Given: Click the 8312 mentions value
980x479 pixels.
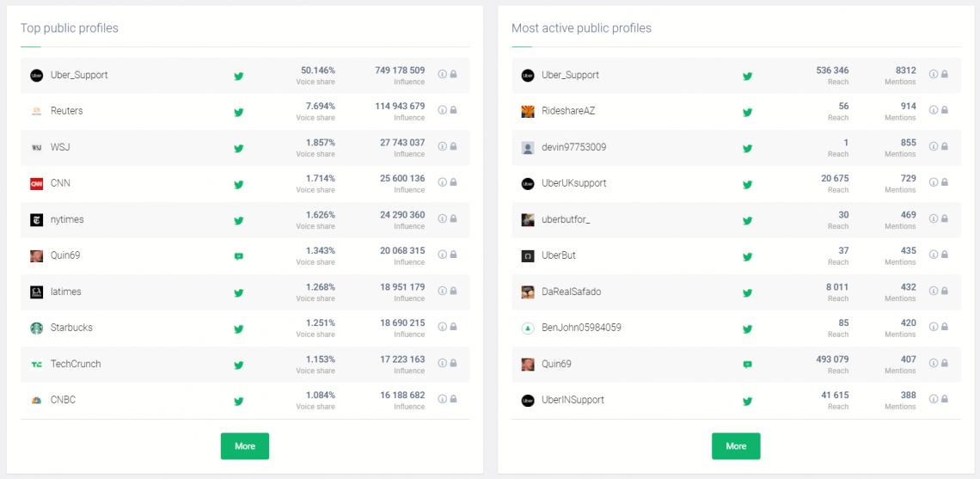Looking at the screenshot, I should (905, 70).
